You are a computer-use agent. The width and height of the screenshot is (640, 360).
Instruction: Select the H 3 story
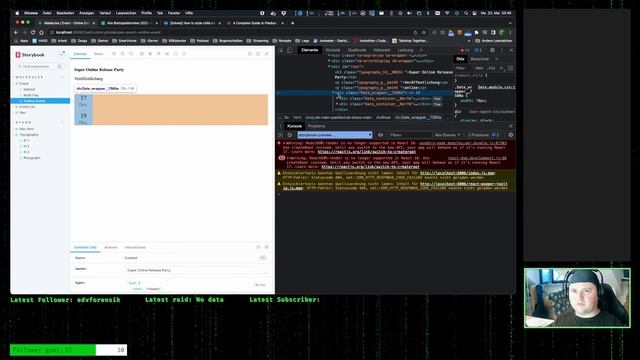[26, 152]
